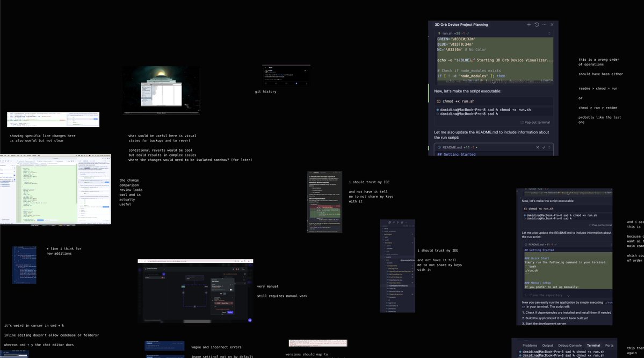The width and height of the screenshot is (644, 358).
Task: Open the run.sh file label in the top panel
Action: tap(447, 33)
